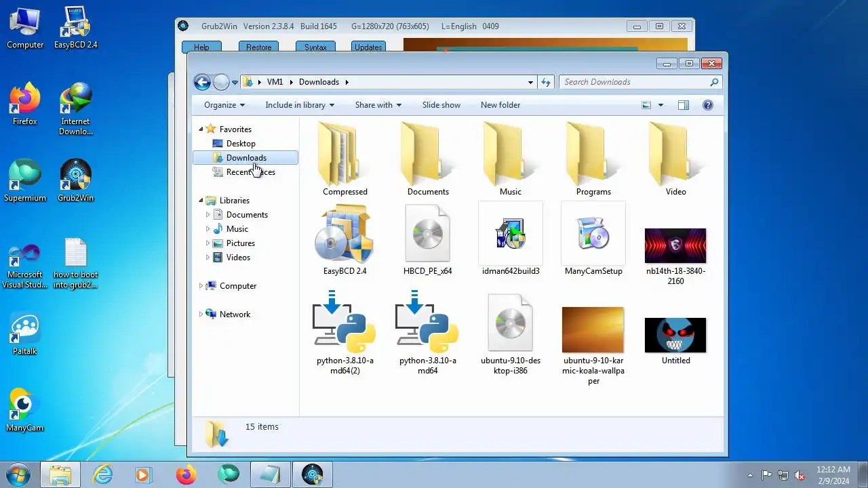
Task: Open Internet Download Manager desktop shortcut
Action: (x=76, y=108)
